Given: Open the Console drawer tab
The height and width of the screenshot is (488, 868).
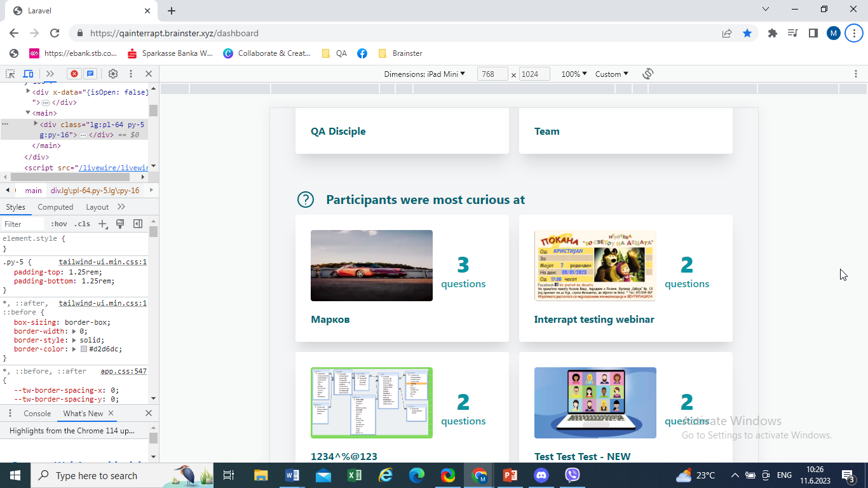Looking at the screenshot, I should [x=37, y=413].
